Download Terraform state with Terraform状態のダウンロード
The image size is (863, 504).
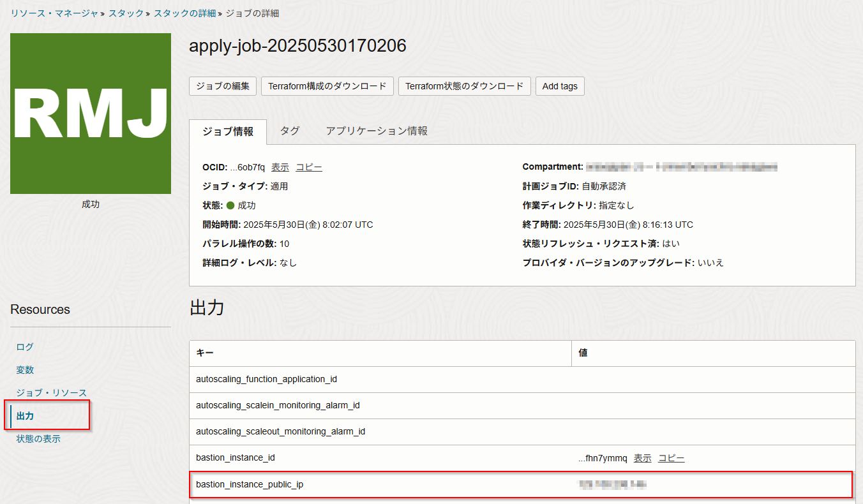pos(464,86)
